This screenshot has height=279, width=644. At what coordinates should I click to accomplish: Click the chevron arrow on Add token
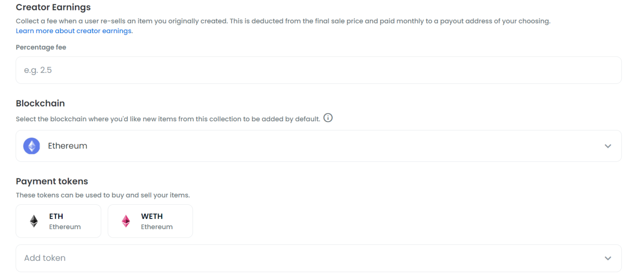click(608, 258)
